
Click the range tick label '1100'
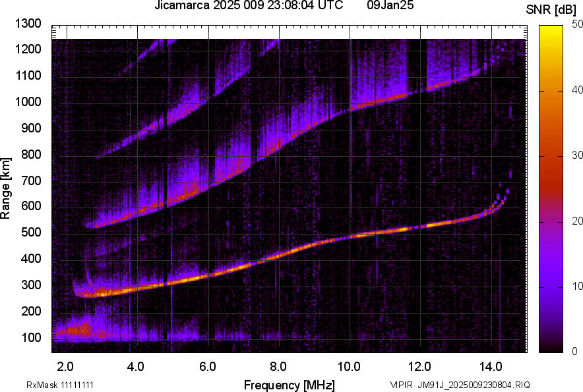(x=28, y=75)
